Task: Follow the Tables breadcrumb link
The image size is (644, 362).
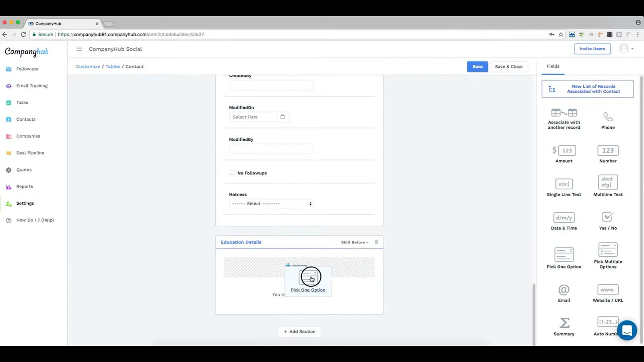Action: click(x=113, y=67)
